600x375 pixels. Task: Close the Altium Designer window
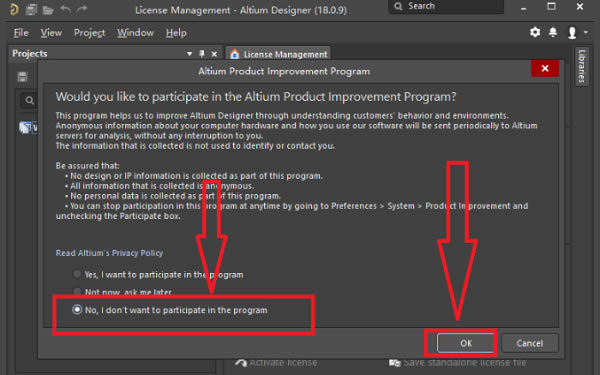pyautogui.click(x=580, y=7)
